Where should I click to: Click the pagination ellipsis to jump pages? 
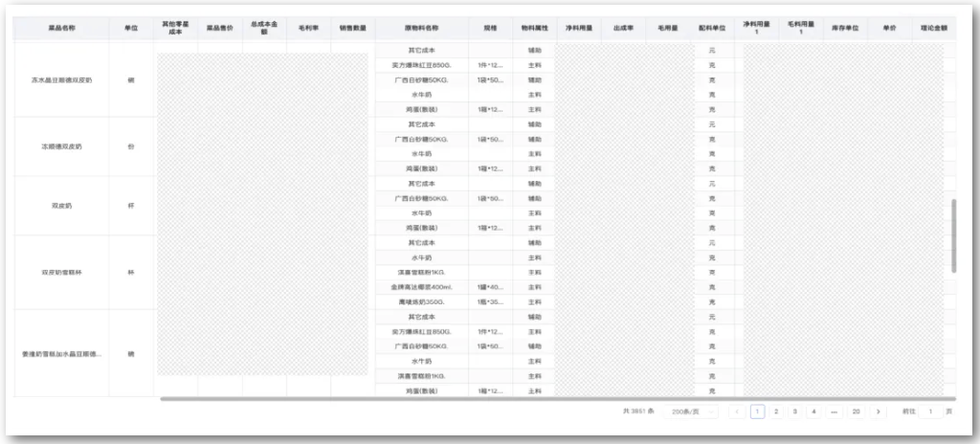(x=834, y=411)
